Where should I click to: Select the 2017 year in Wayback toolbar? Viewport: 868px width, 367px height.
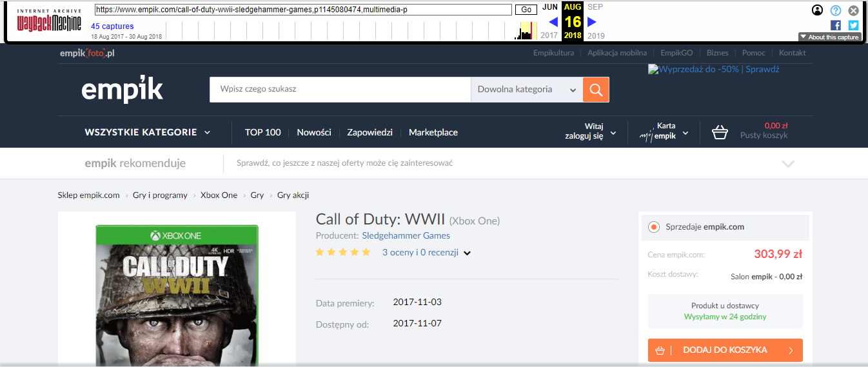pos(549,35)
